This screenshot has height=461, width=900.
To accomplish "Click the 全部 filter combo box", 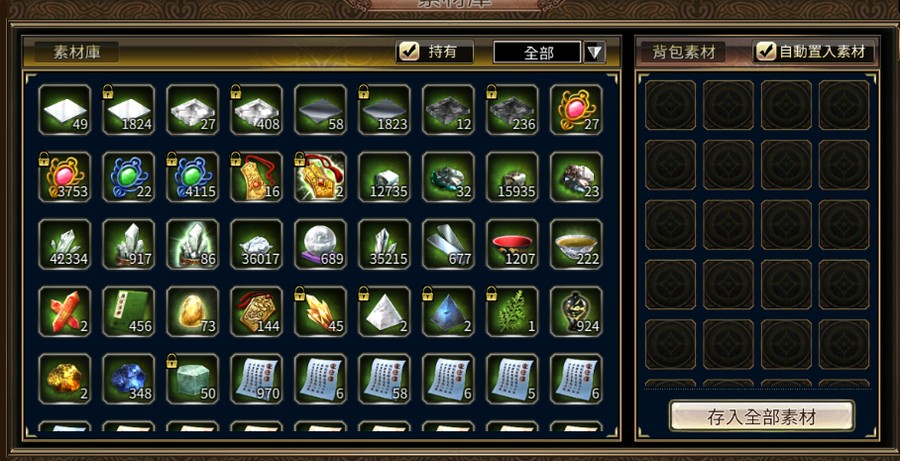I will pos(537,52).
